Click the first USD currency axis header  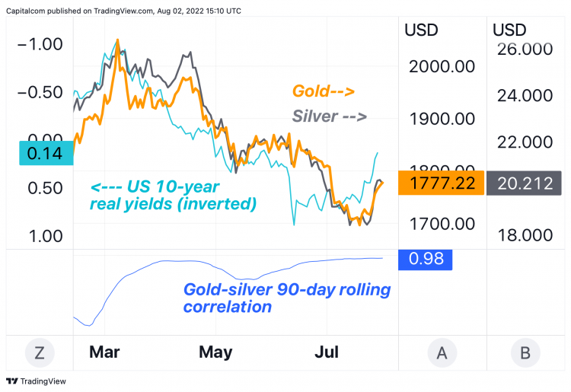click(421, 30)
